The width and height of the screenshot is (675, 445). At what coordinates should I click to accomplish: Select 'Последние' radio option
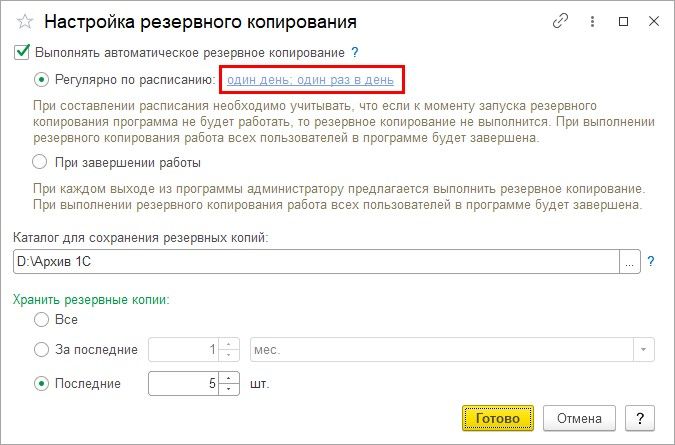41,383
